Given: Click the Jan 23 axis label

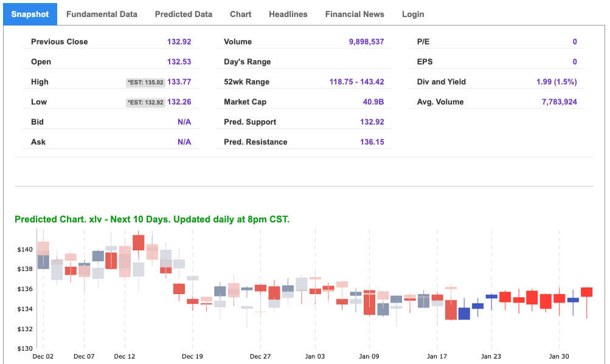Looking at the screenshot, I should (x=491, y=356).
